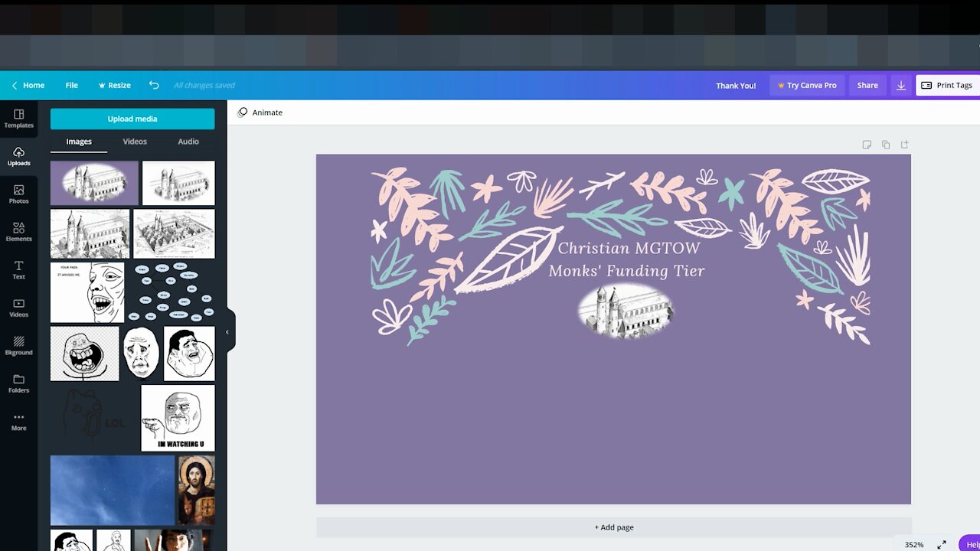Switch to the Images tab
The width and height of the screenshot is (980, 551).
point(79,142)
